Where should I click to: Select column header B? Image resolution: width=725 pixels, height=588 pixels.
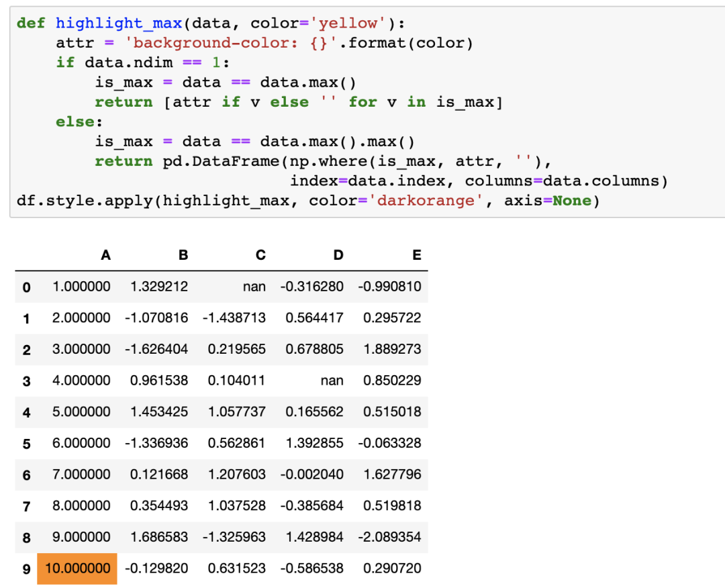(183, 255)
